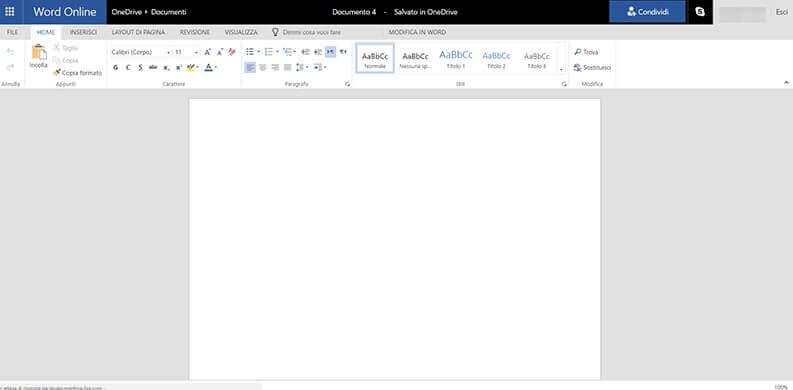Open Paragrafo dialog launcher
This screenshot has width=793, height=390.
coord(347,84)
